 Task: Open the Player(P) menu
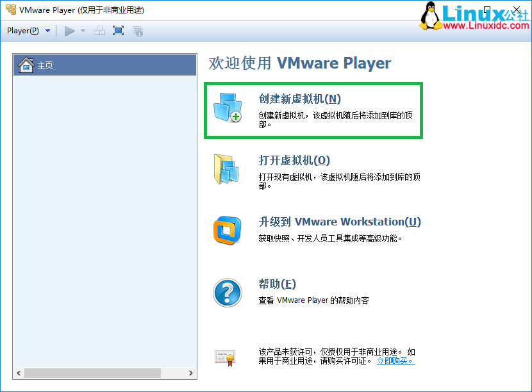23,31
